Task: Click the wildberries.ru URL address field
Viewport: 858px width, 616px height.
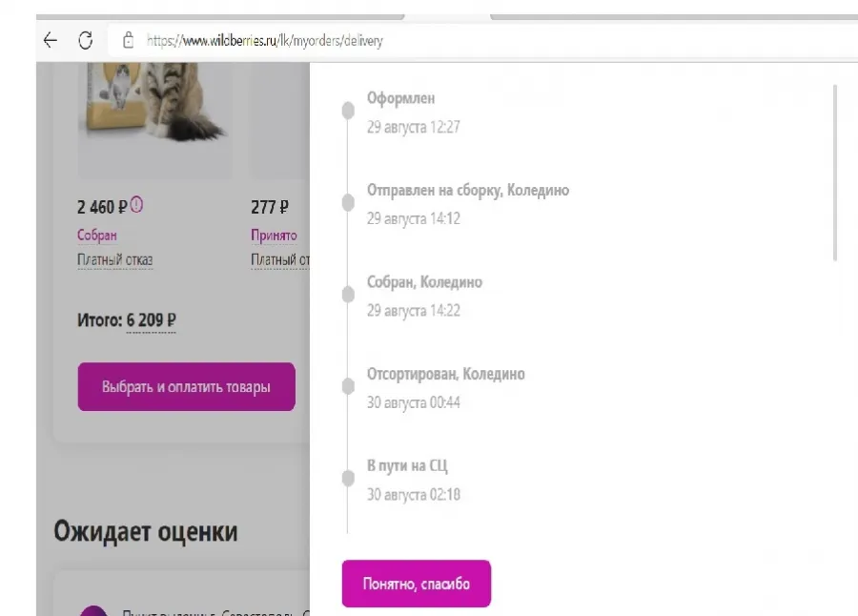Action: (x=483, y=40)
